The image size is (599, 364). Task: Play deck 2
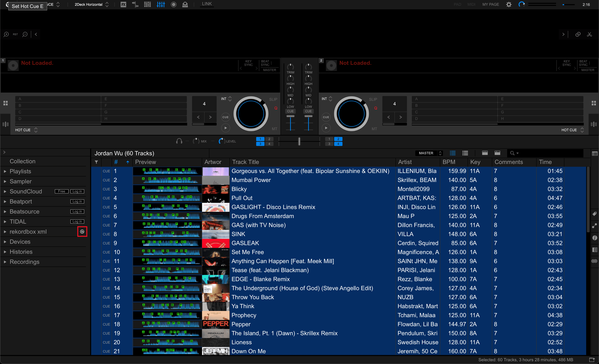point(326,128)
